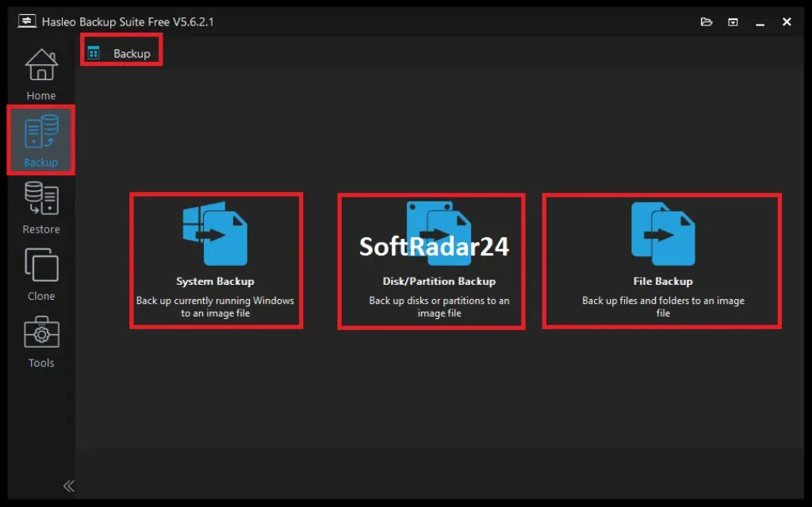Open the Tools section
The height and width of the screenshot is (507, 812).
click(41, 341)
